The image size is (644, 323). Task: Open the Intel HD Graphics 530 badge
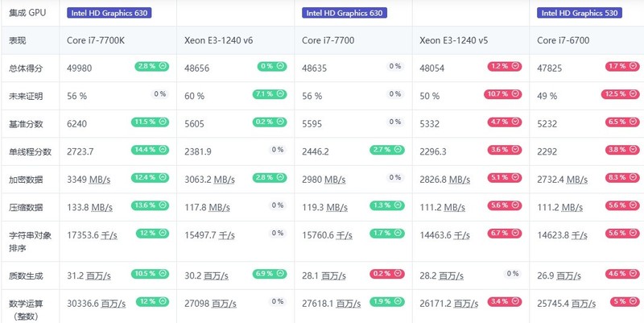tap(580, 13)
